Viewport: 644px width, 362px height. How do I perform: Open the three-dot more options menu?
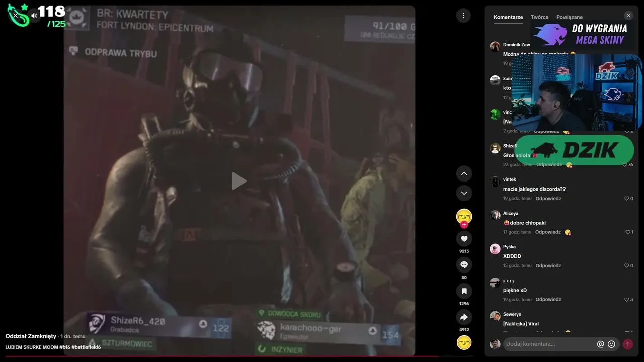point(463,16)
